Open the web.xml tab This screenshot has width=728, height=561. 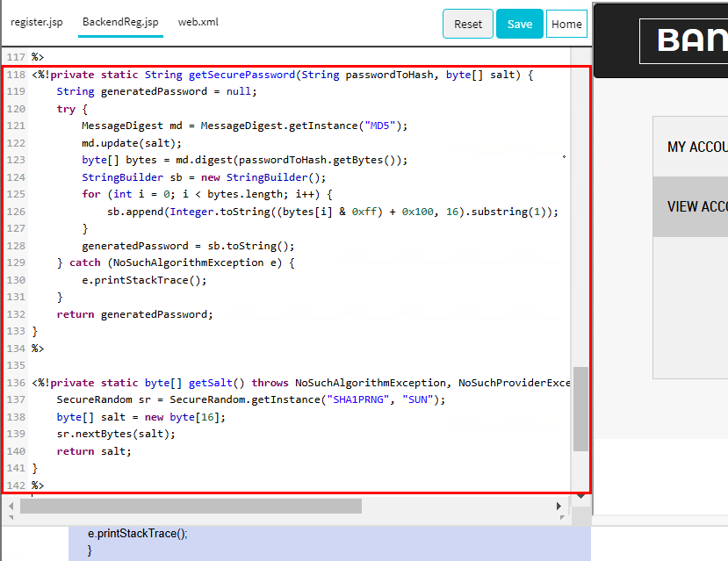point(198,22)
